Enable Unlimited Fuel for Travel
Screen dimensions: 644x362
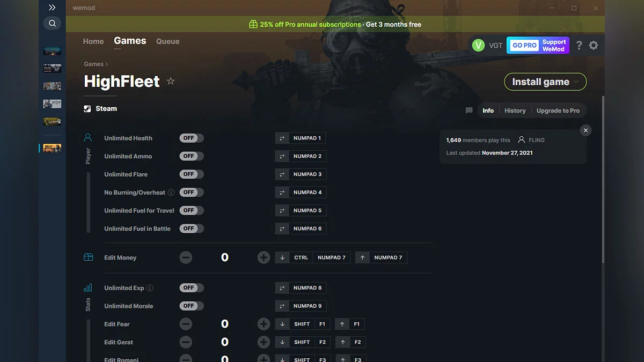pos(192,210)
